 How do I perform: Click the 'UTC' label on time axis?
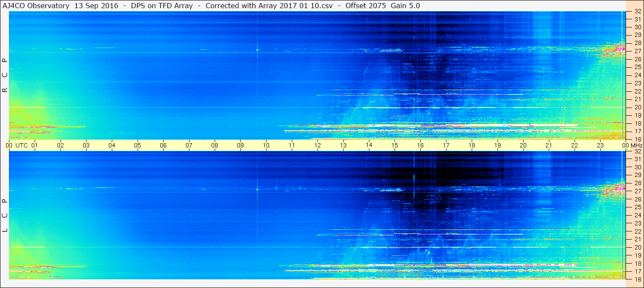pos(21,145)
